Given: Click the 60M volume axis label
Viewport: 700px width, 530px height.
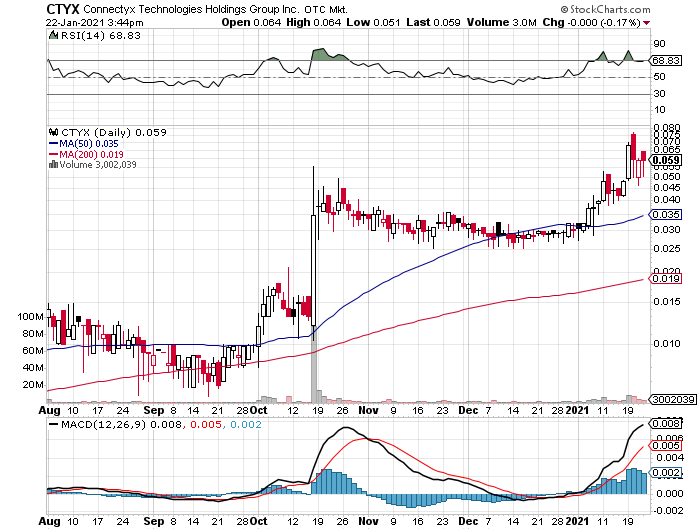Looking at the screenshot, I should [x=33, y=351].
